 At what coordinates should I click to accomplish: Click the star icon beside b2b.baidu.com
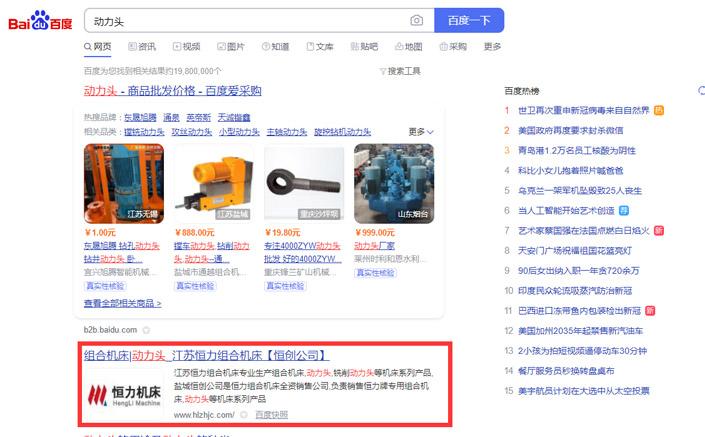pyautogui.click(x=146, y=330)
